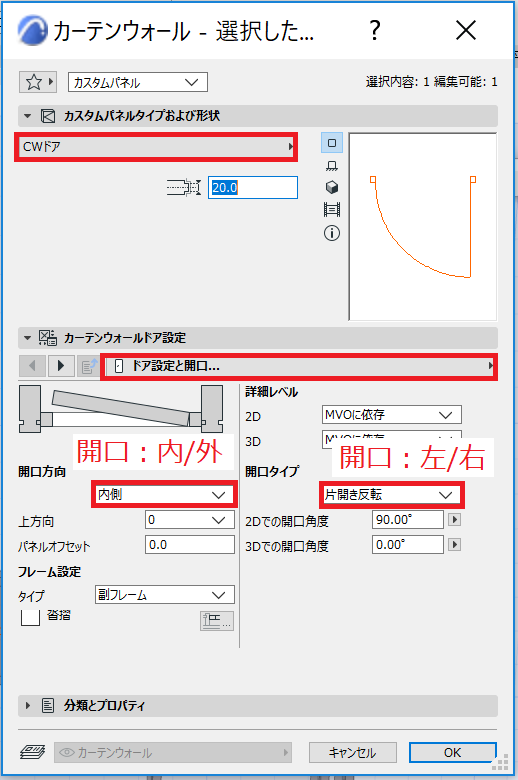Click the 詳細レベル heading
Image resolution: width=518 pixels, height=780 pixels.
click(x=272, y=392)
